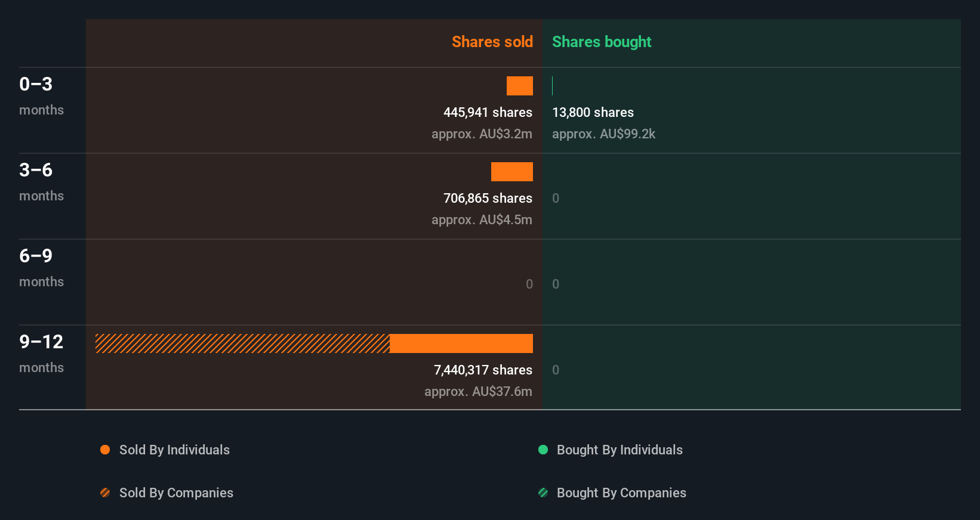Click the striped Sold By Companies legend icon
This screenshot has height=520, width=980.
pyautogui.click(x=105, y=493)
